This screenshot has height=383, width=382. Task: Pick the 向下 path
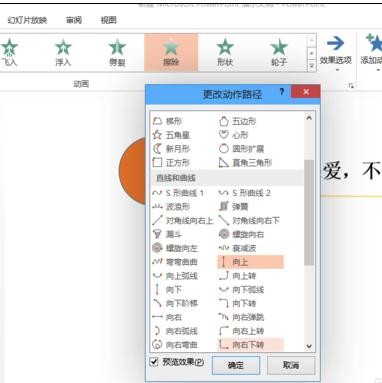tap(167, 290)
